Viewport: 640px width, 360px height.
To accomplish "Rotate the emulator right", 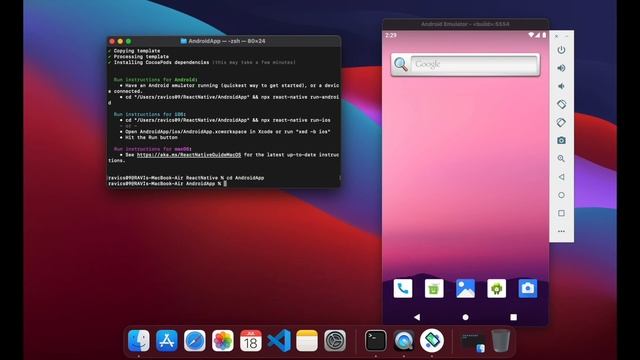I will tap(561, 122).
